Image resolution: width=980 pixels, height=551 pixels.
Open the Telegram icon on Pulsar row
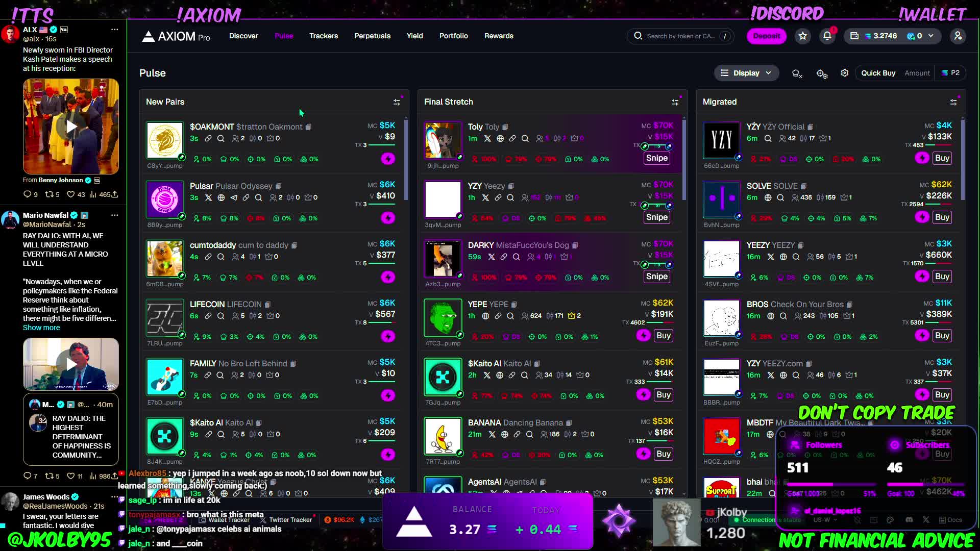[x=234, y=197]
